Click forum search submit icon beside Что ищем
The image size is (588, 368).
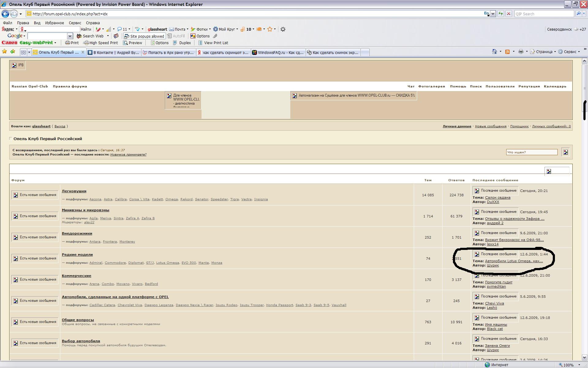tap(565, 152)
